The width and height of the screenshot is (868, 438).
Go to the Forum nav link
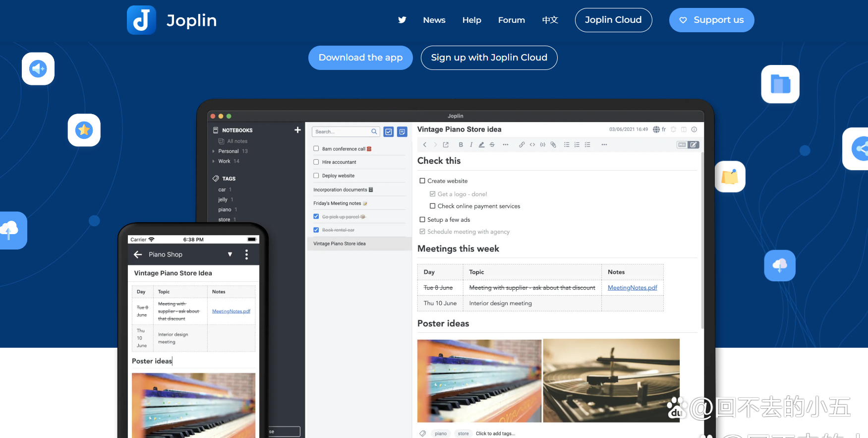click(x=511, y=20)
